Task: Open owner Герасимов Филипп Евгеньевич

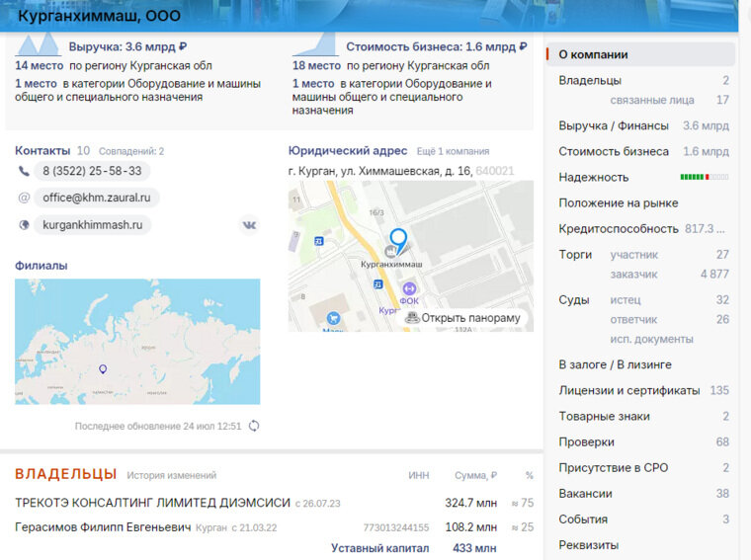Action: [103, 527]
